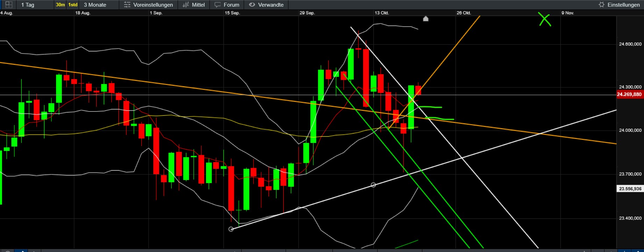Expand the Mittel price type dropdown
The image size is (644, 252).
[x=198, y=5]
